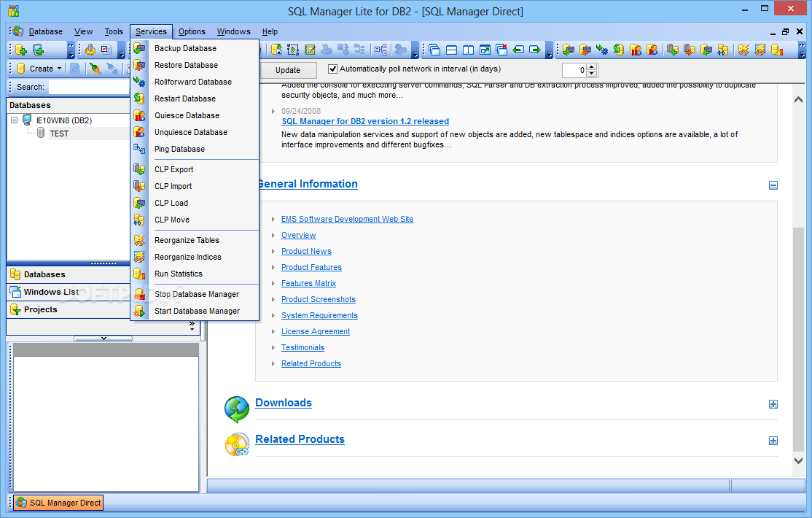Screen dimensions: 812x518
Task: Expand the Related Products plus button
Action: click(x=773, y=441)
